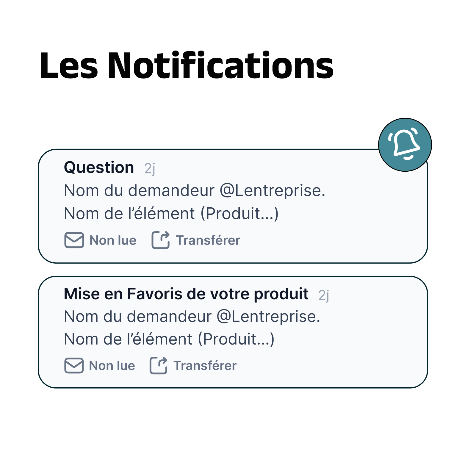This screenshot has width=476, height=476.
Task: Click the envelope icon in the Favoris notification
Action: (74, 365)
